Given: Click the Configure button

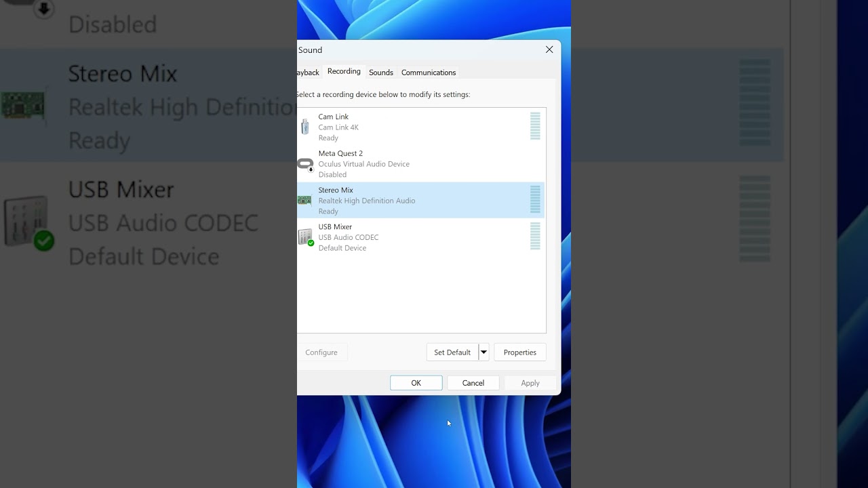Looking at the screenshot, I should (x=321, y=352).
